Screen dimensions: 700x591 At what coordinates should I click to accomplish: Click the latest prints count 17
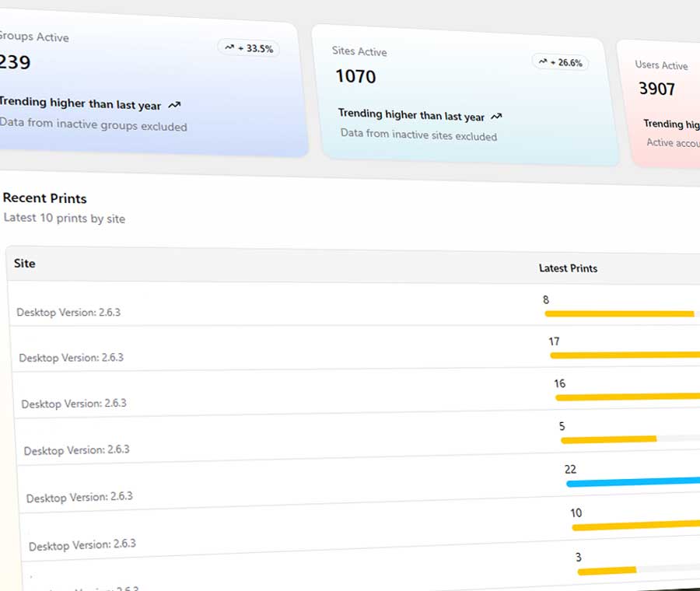554,341
